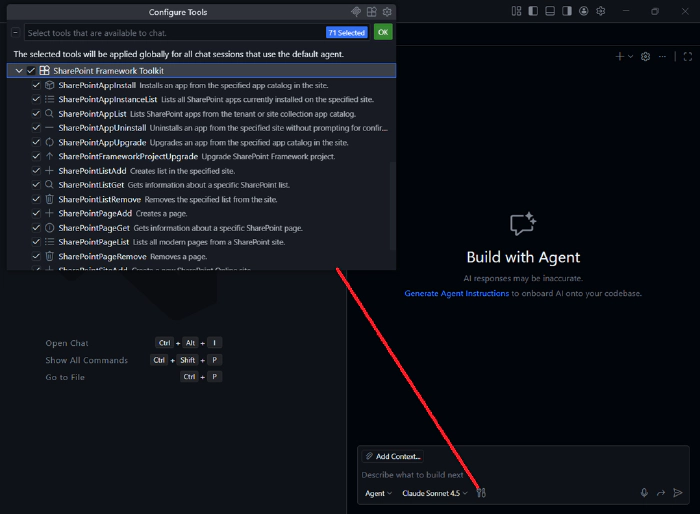The height and width of the screenshot is (514, 700).
Task: Uncheck the SharePointAppUninstall checkbox
Action: pos(36,128)
